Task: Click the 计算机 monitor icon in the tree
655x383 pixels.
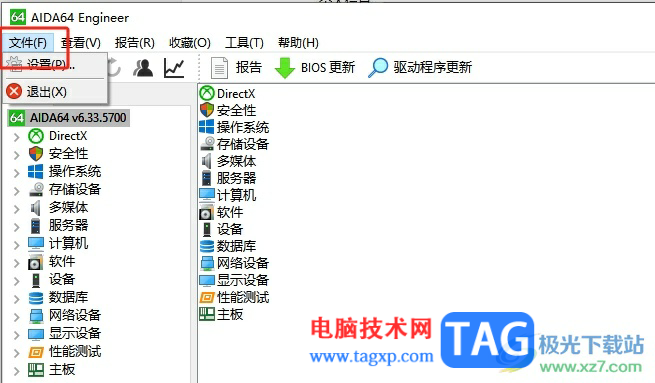Action: pos(36,243)
